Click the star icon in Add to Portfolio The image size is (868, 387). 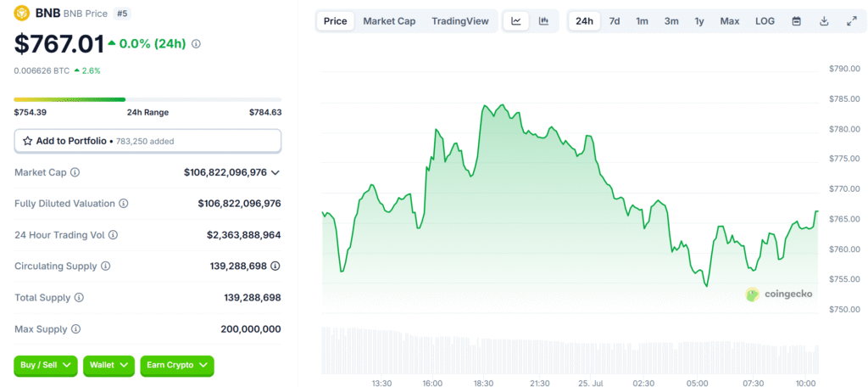click(x=28, y=141)
